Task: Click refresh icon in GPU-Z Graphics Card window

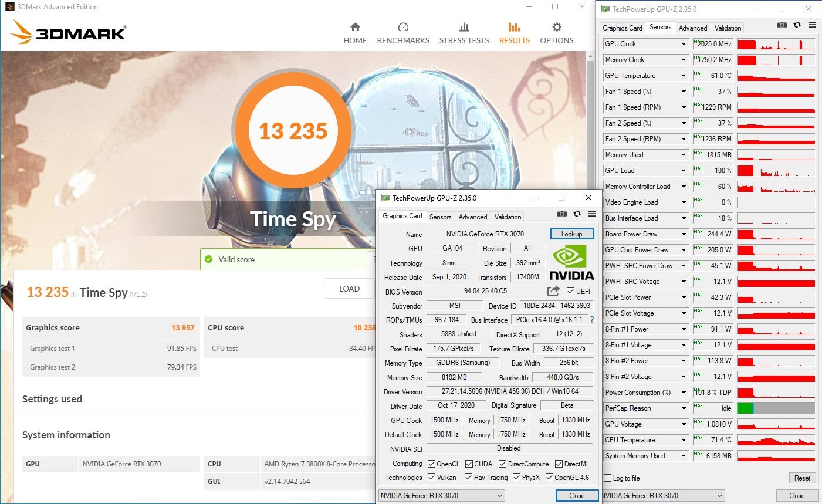Action: point(577,214)
